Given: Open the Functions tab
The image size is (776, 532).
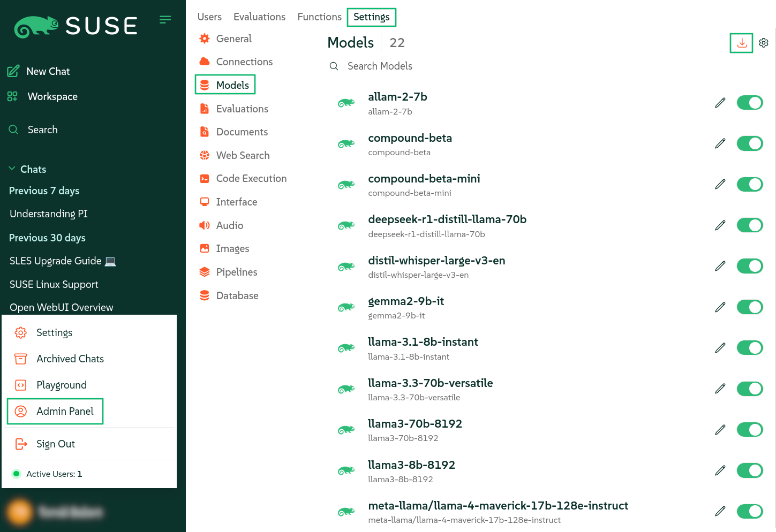Looking at the screenshot, I should click(x=319, y=17).
